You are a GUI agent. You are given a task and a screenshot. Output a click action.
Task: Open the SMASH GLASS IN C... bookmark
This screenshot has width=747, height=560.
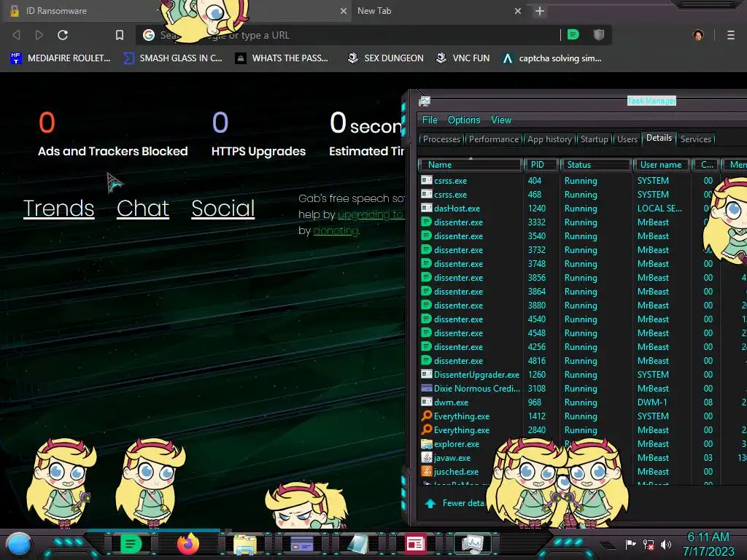coord(172,58)
